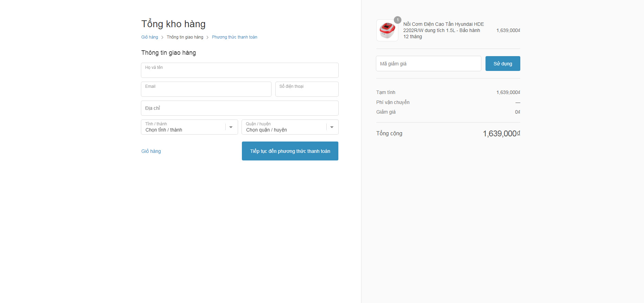This screenshot has width=644, height=303.
Task: Focus the Mã giảm giá coupon field
Action: (x=428, y=64)
